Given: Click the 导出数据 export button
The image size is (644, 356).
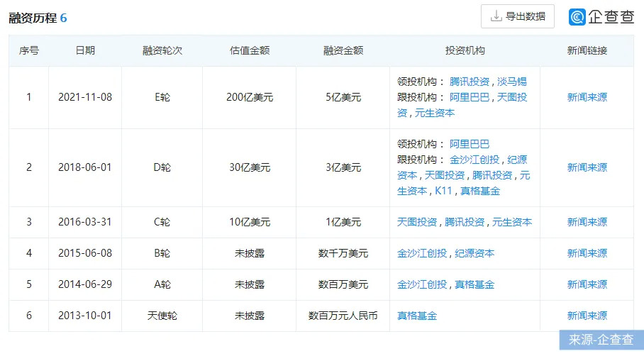Looking at the screenshot, I should [x=518, y=16].
